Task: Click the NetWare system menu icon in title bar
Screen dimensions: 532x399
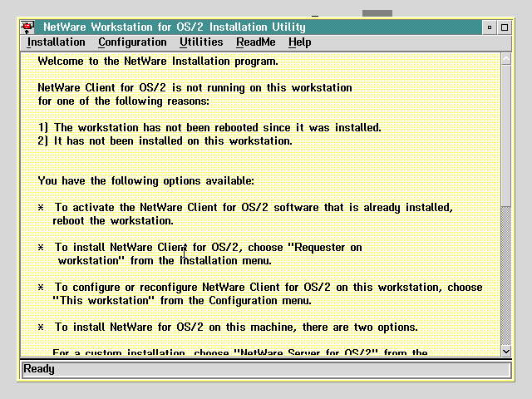Action: pyautogui.click(x=27, y=27)
